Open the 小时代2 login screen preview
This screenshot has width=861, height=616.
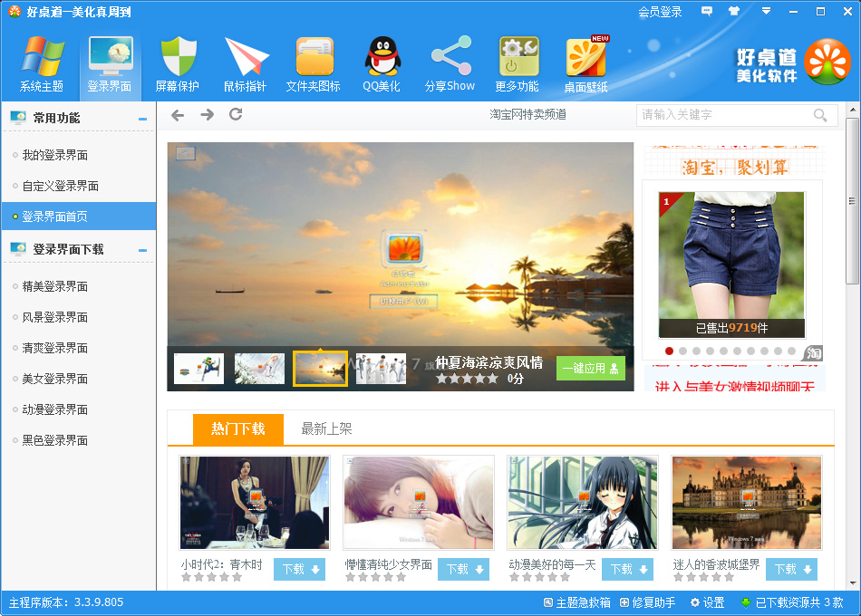click(255, 503)
